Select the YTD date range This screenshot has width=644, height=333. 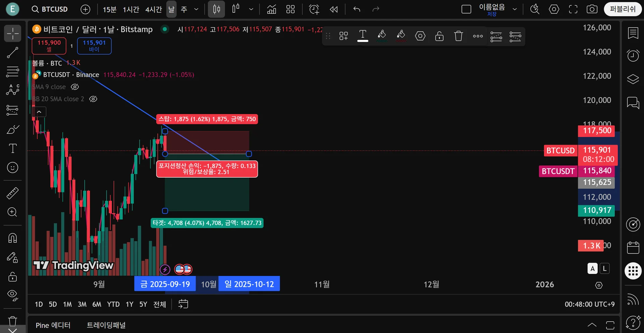tap(113, 304)
